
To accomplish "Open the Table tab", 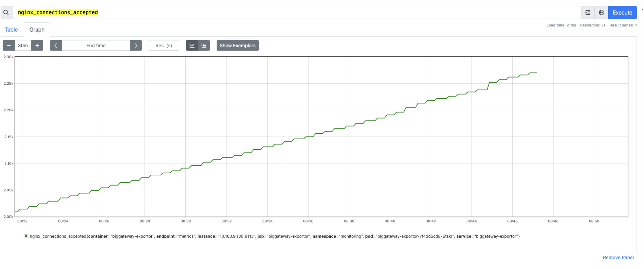I will [x=11, y=29].
